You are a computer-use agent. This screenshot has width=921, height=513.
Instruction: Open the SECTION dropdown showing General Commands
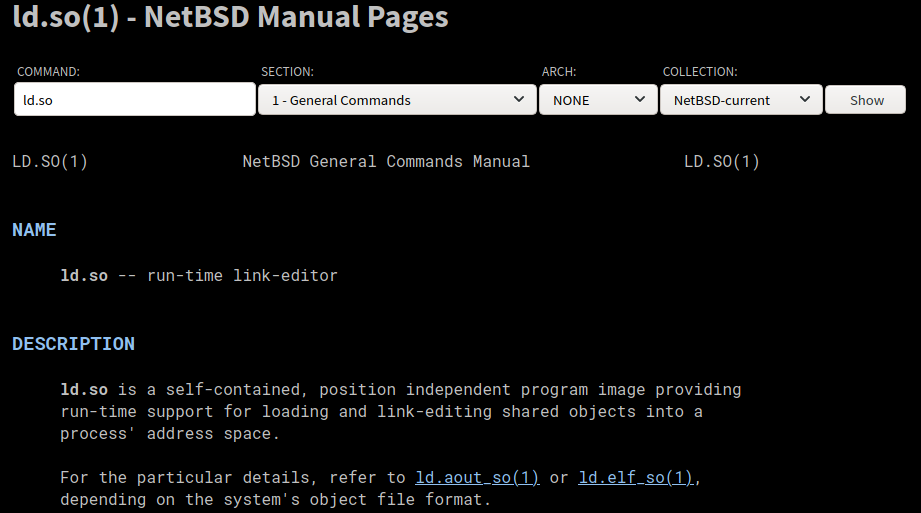396,100
